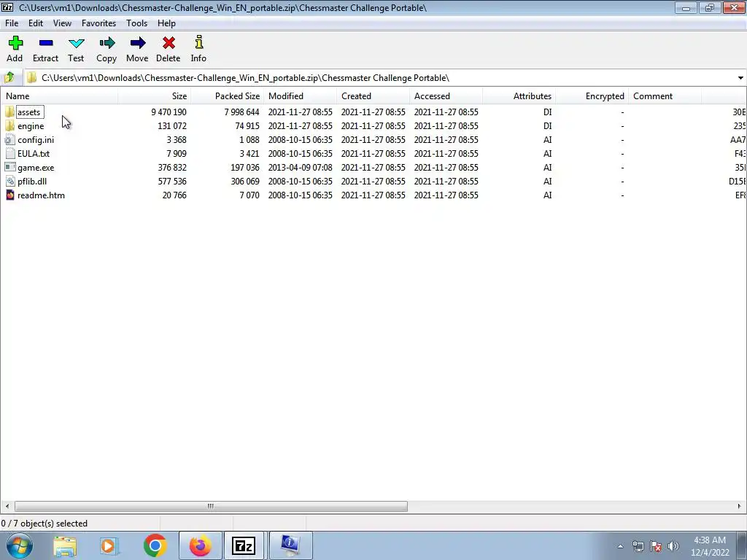Click the volume speaker tray icon
This screenshot has width=747, height=560.
point(673,546)
